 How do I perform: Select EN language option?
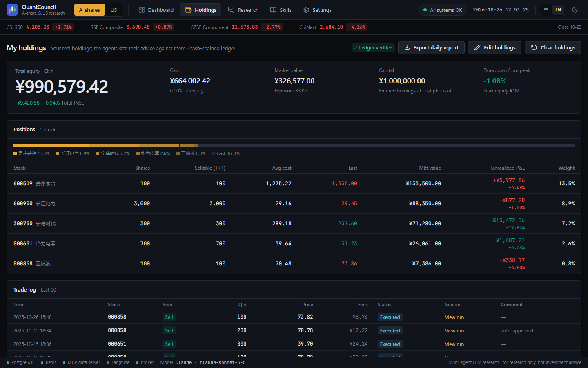pyautogui.click(x=558, y=9)
